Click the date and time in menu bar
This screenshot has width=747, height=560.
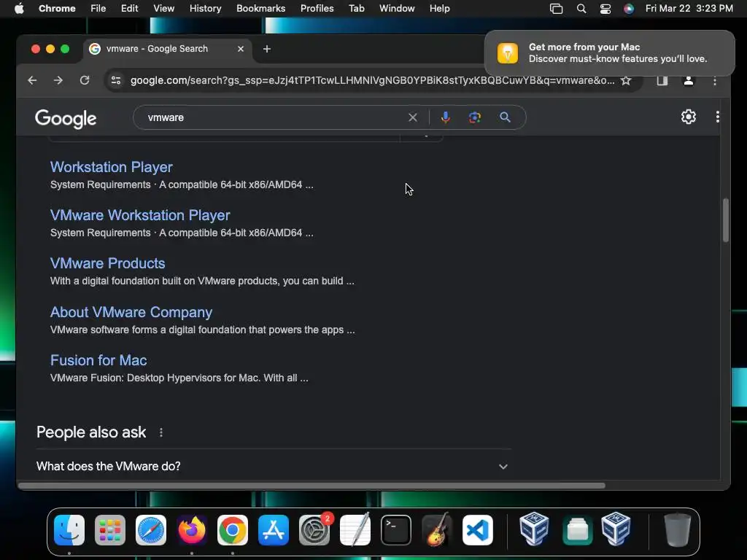tap(689, 9)
